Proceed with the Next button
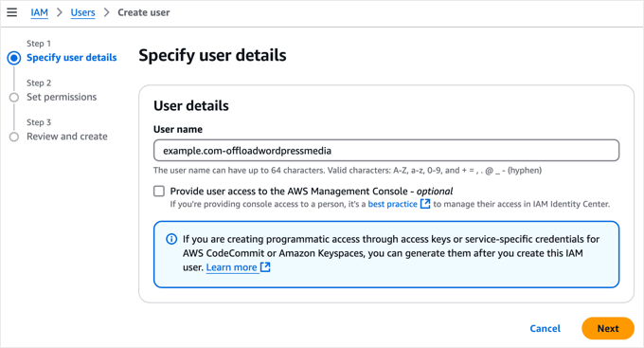Screen dimensions: 644x348 click(x=608, y=328)
